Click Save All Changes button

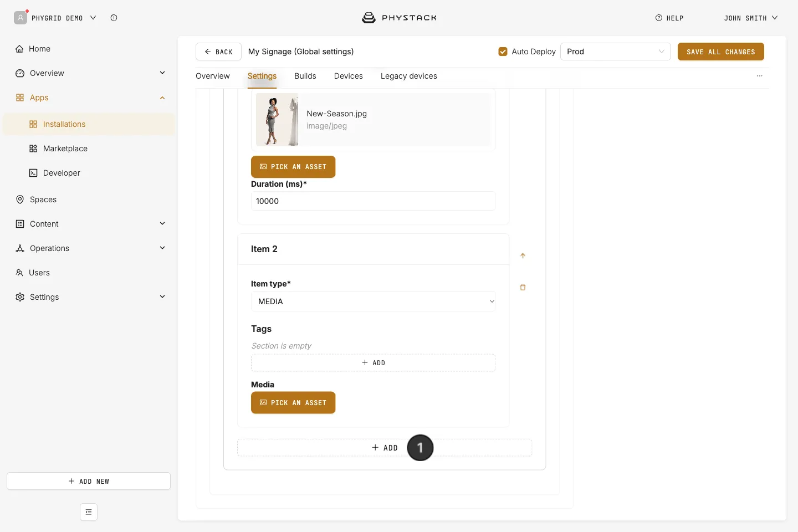click(x=721, y=52)
